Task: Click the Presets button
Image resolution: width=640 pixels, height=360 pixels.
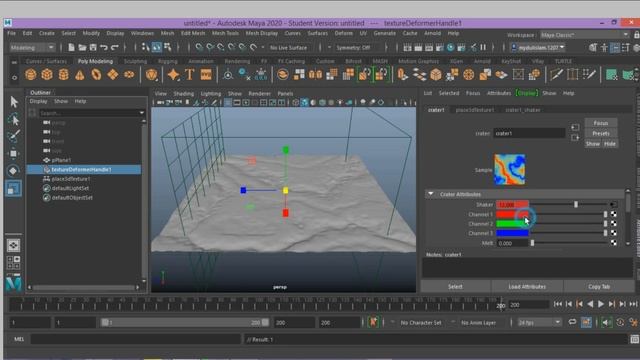Action: [601, 133]
